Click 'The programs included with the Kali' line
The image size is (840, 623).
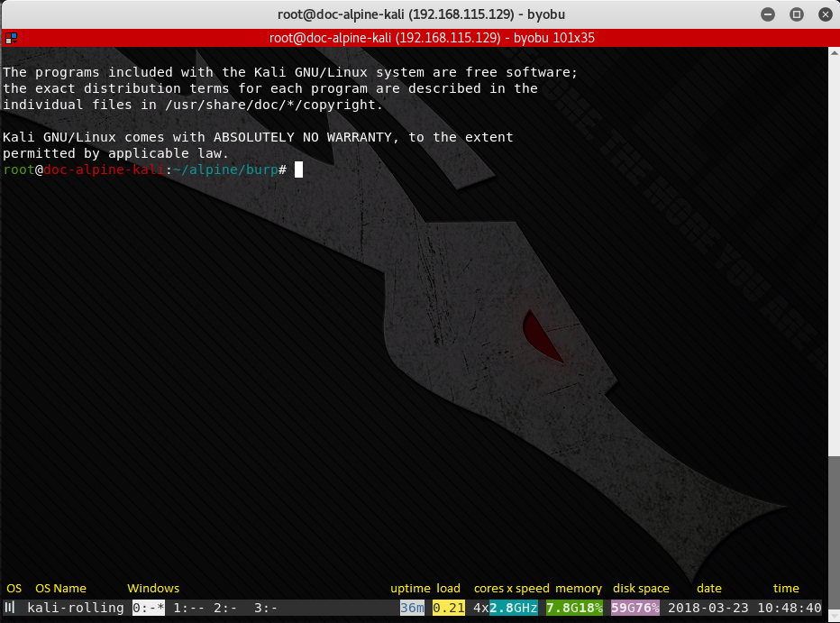coord(290,72)
